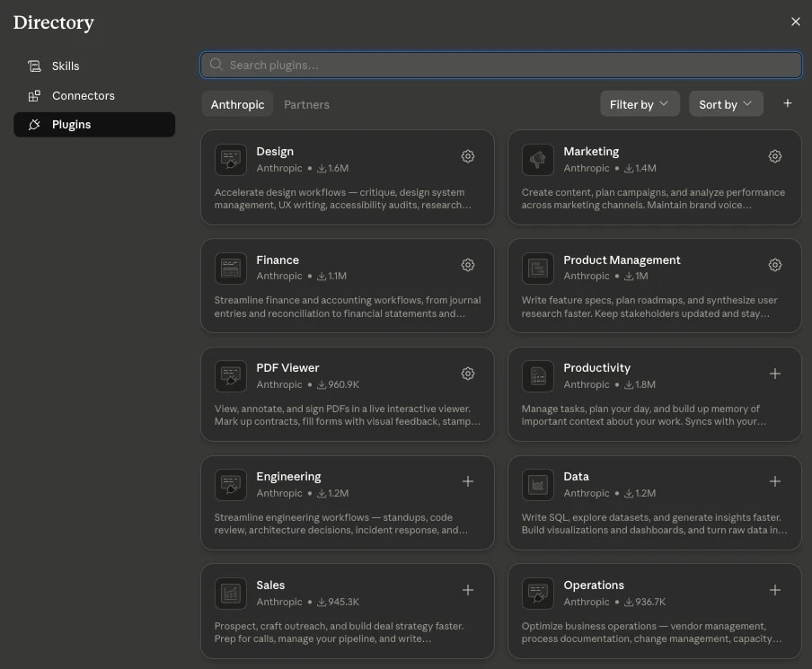Screen dimensions: 812x669
Task: Click the 'Prospect, craft outreach' description
Action: [340, 633]
